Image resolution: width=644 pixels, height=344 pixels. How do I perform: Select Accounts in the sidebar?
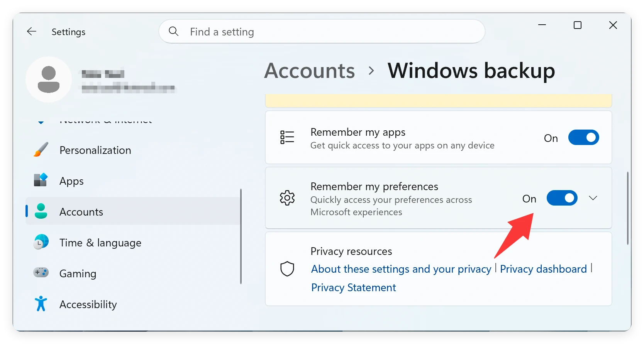[x=133, y=211]
